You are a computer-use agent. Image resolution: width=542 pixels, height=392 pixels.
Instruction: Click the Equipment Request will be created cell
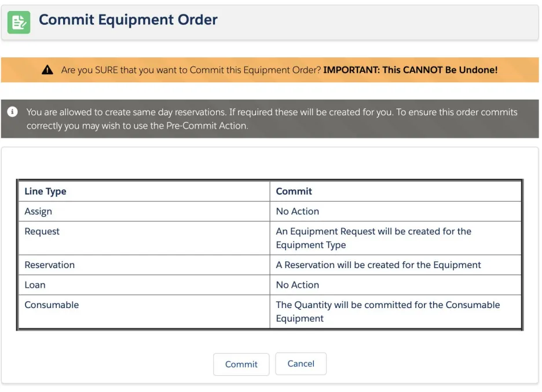coord(395,238)
